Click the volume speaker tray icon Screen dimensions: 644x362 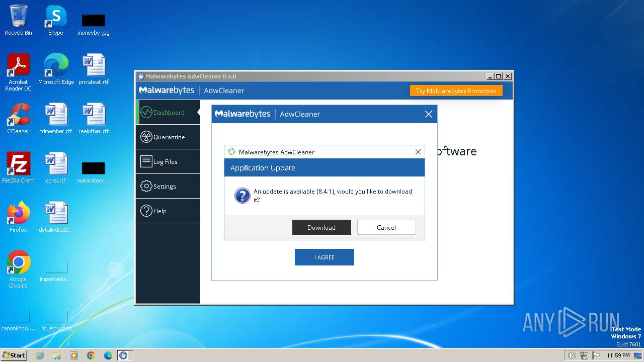point(572,355)
